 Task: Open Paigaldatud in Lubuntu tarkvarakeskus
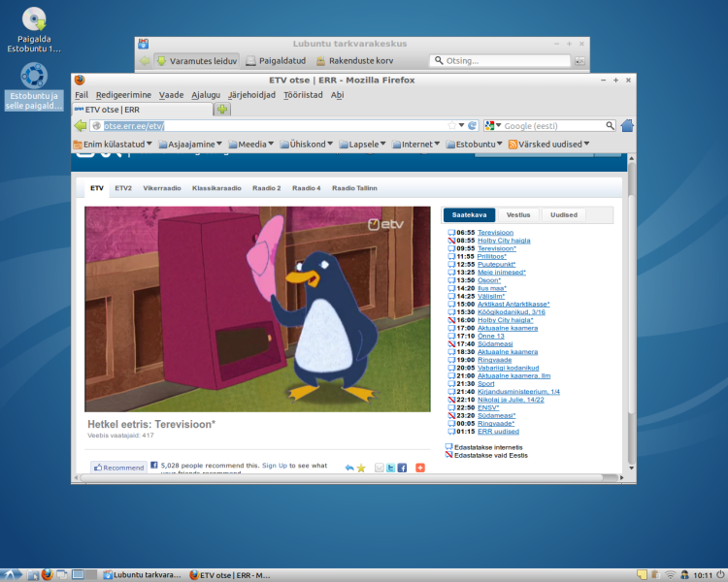(x=276, y=61)
